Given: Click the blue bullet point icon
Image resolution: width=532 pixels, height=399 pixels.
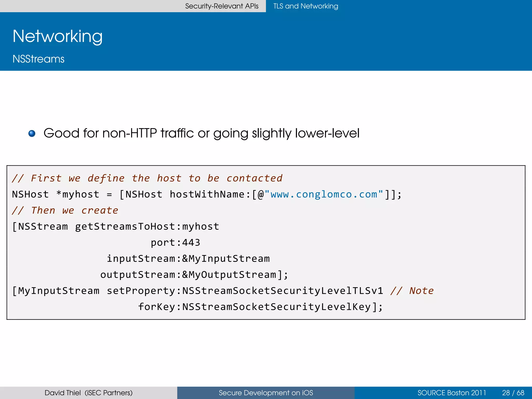Looking at the screenshot, I should 32,134.
